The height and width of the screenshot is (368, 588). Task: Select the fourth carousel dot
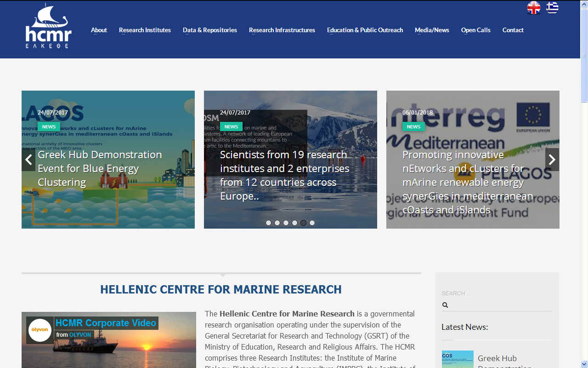pos(294,223)
